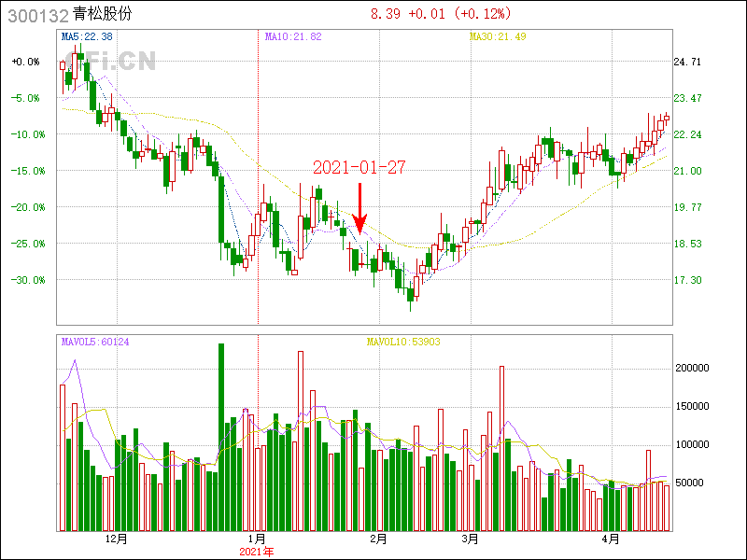Screen dimensions: 747x560
Task: Select the MA5:22.38 indicator label
Action: point(87,36)
